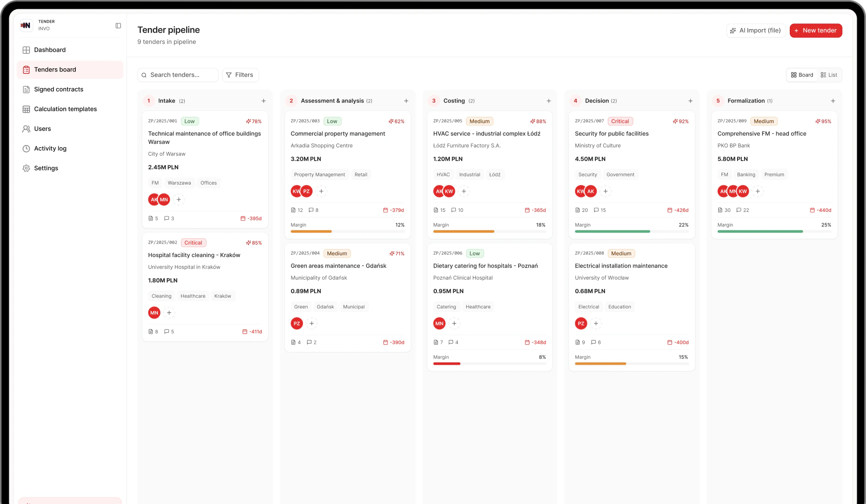Screen dimensions: 866x504
Task: Click margin bar on Commercial property card
Action: (x=347, y=232)
